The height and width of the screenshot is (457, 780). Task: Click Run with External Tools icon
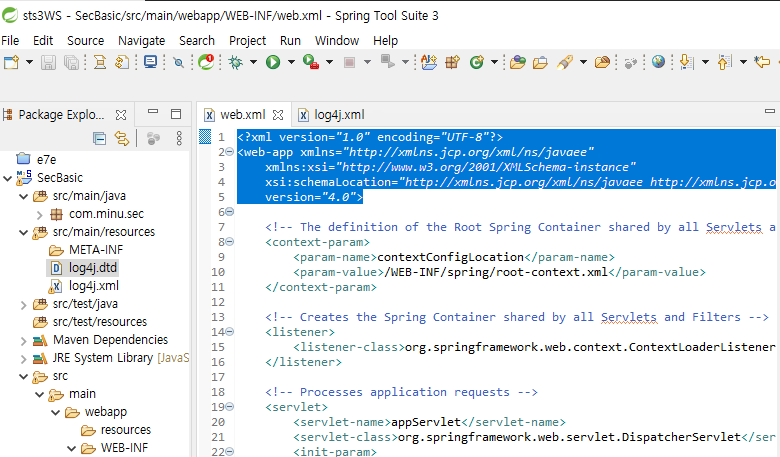(311, 62)
